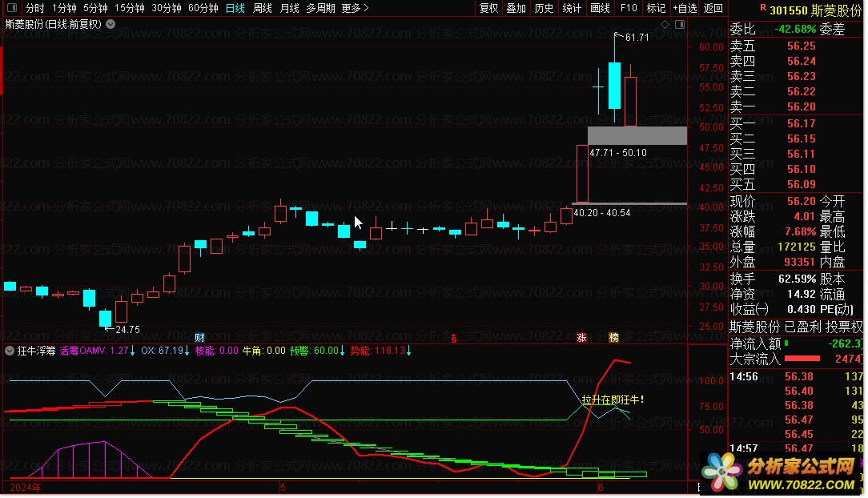This screenshot has width=868, height=498.
Task: Toggle the right panel layout icon
Action: tap(680, 24)
